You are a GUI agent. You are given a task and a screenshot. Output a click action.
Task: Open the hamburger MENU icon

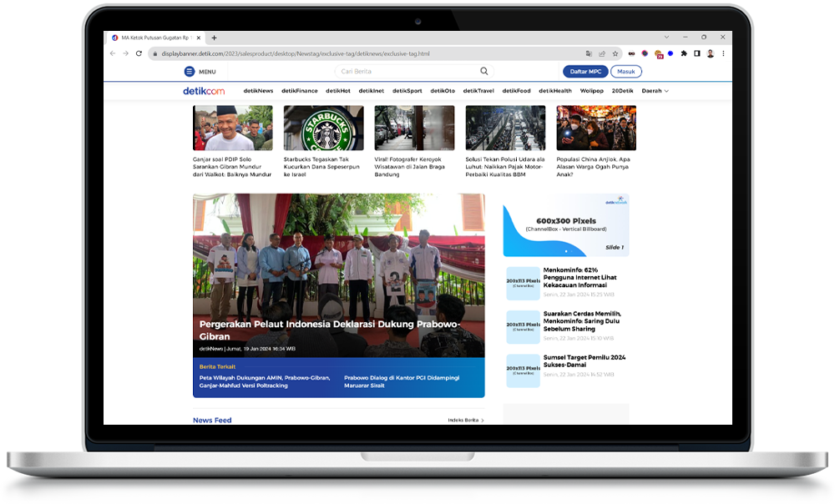click(190, 72)
